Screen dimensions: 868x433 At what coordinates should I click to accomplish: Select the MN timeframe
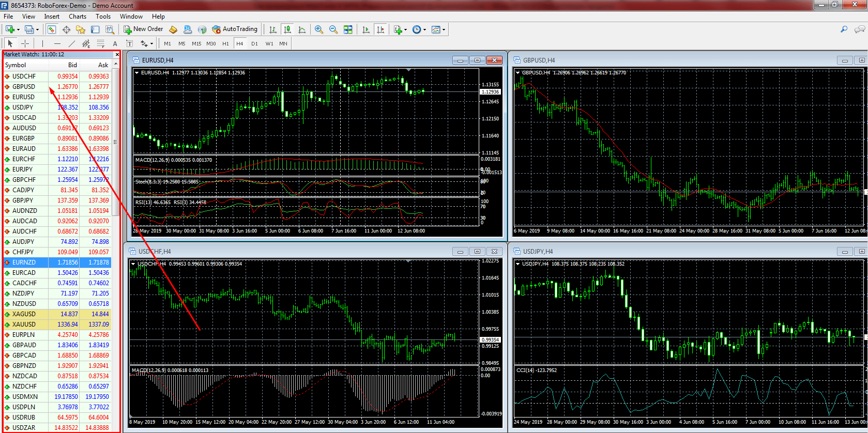point(283,44)
